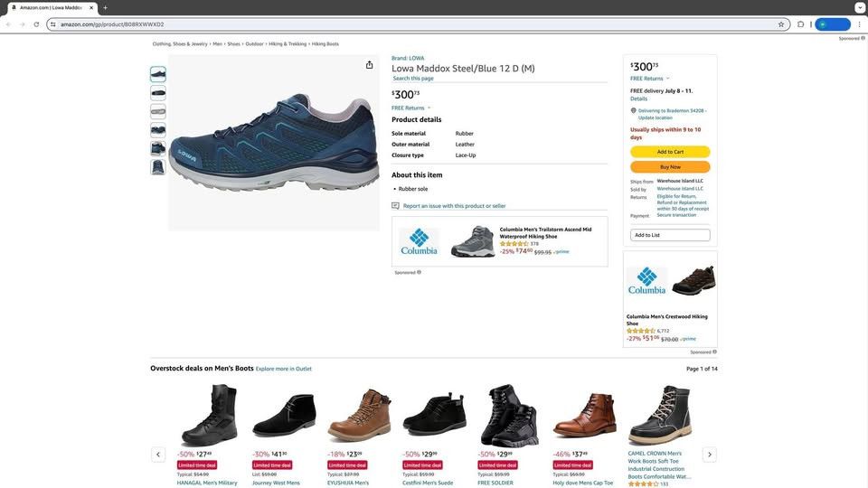Click the Clothing, Shoes & Jewelry breadcrumb
The image size is (868, 488).
180,43
